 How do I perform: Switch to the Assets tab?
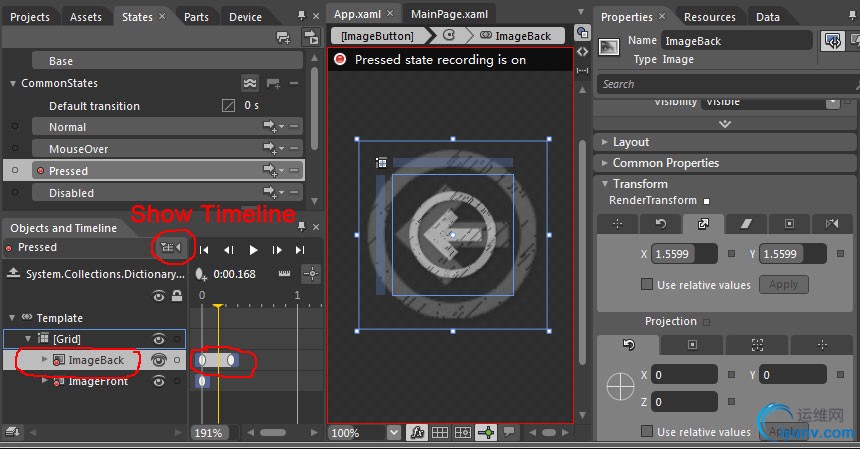click(86, 17)
